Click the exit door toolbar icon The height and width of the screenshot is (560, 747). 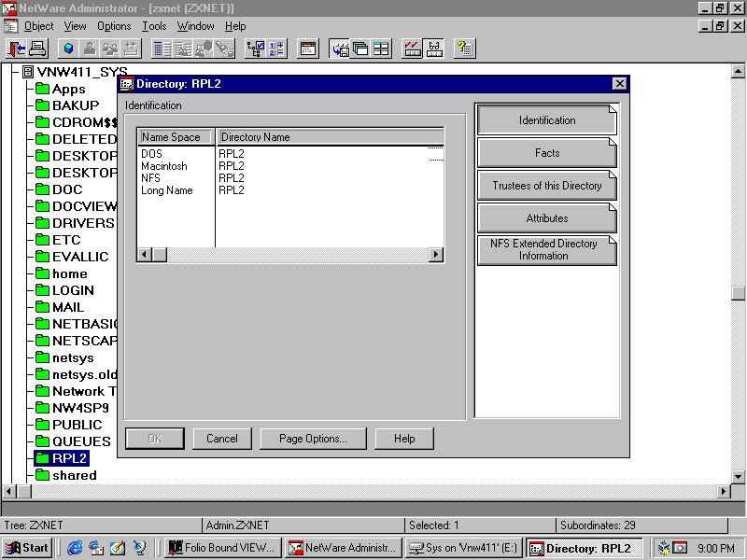point(16,49)
